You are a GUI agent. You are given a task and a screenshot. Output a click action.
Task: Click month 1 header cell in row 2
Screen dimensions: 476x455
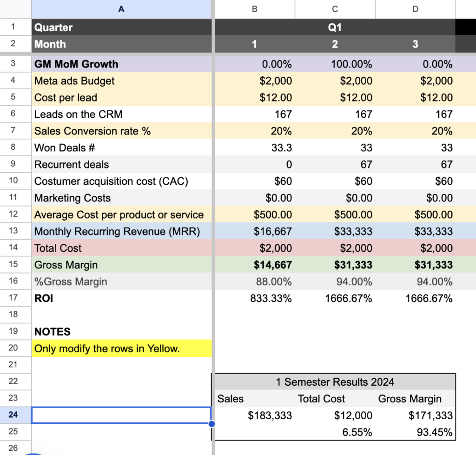[255, 44]
